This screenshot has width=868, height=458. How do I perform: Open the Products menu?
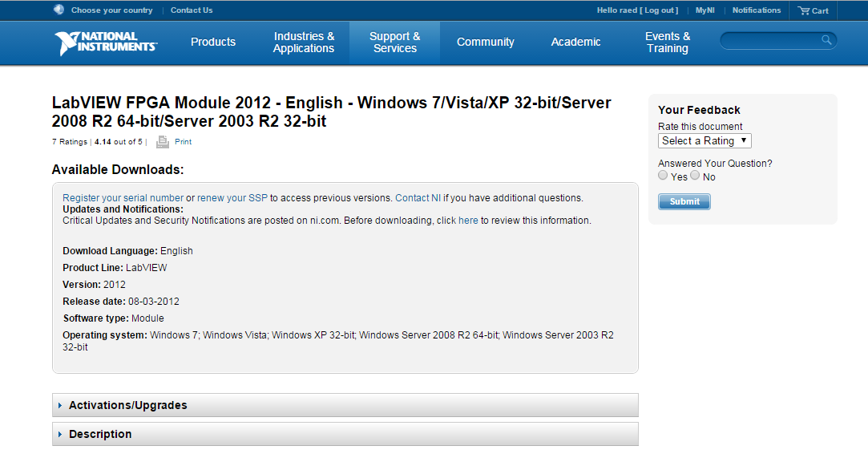pyautogui.click(x=213, y=42)
